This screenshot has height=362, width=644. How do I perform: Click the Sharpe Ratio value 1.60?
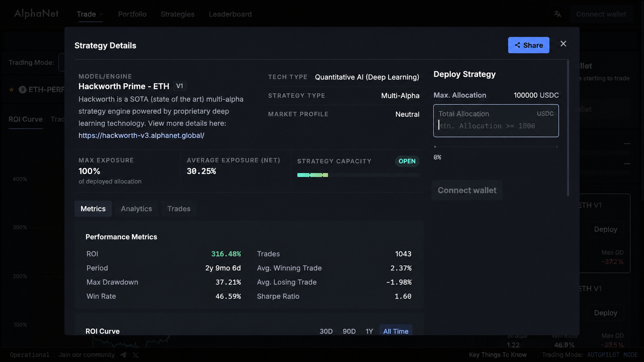pos(403,296)
